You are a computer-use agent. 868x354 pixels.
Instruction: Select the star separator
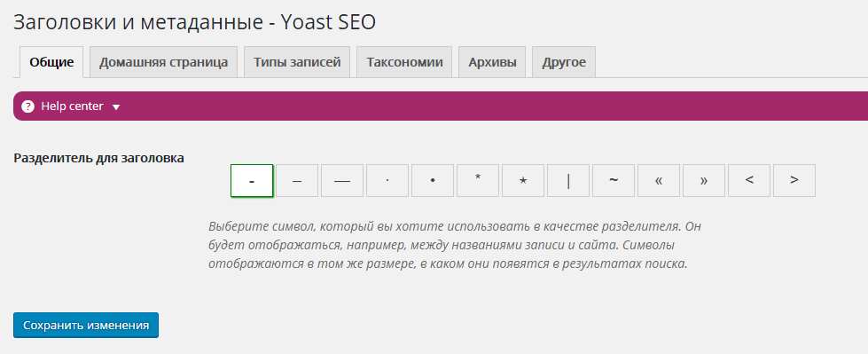(x=523, y=181)
